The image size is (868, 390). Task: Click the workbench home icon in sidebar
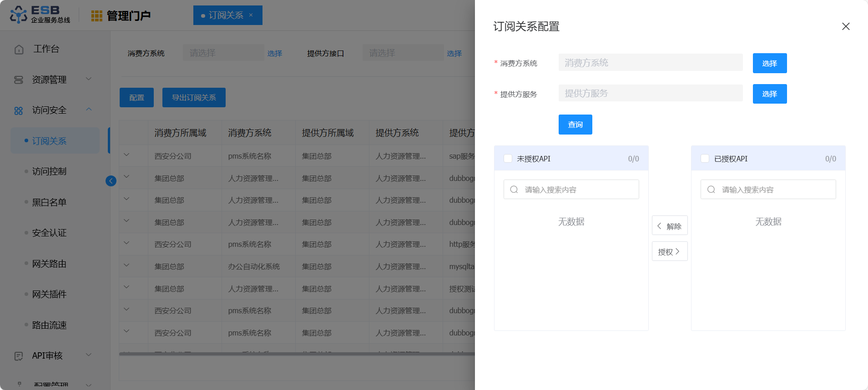[19, 49]
